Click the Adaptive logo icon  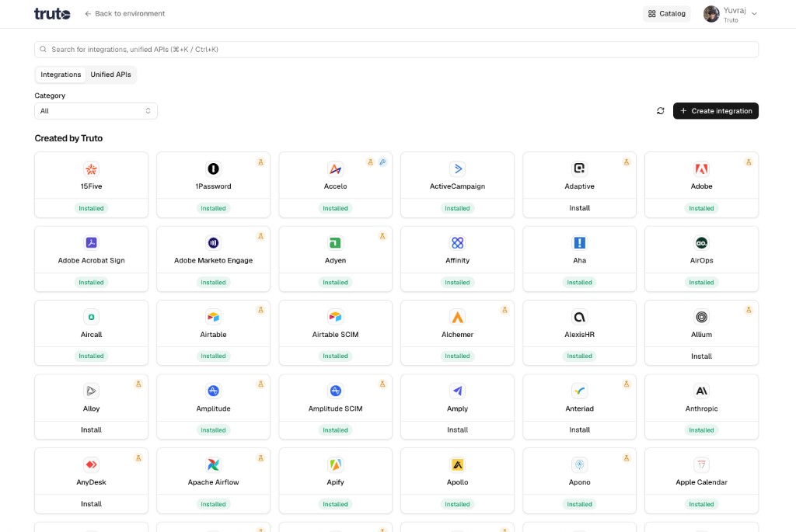pyautogui.click(x=579, y=169)
